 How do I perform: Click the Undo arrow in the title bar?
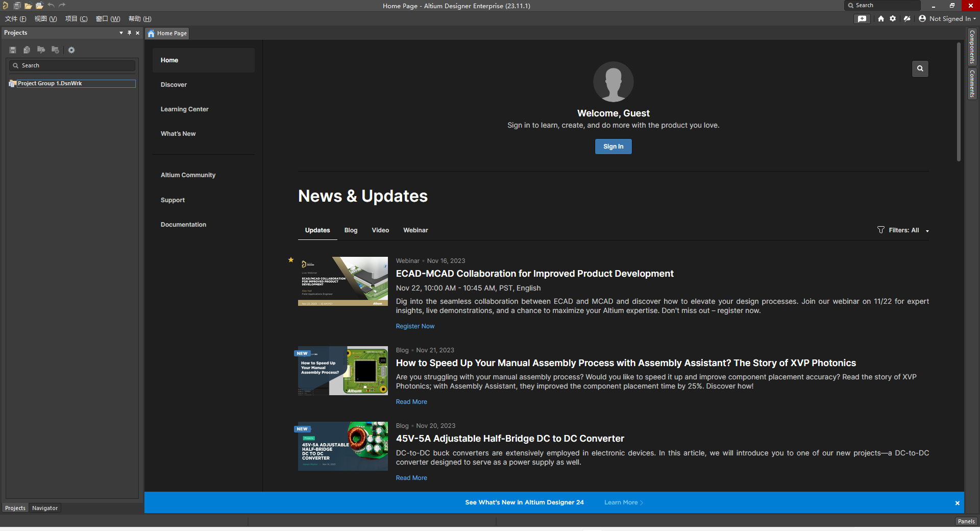point(51,6)
